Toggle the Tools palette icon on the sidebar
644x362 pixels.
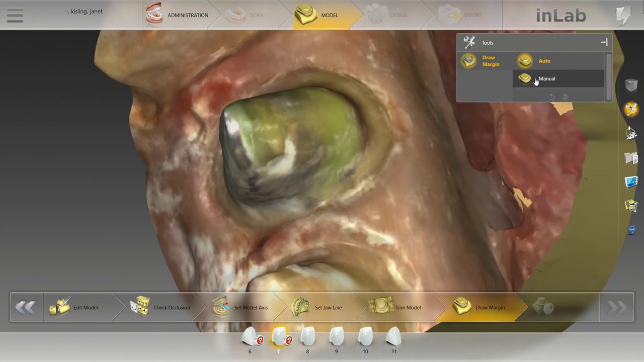tap(631, 109)
